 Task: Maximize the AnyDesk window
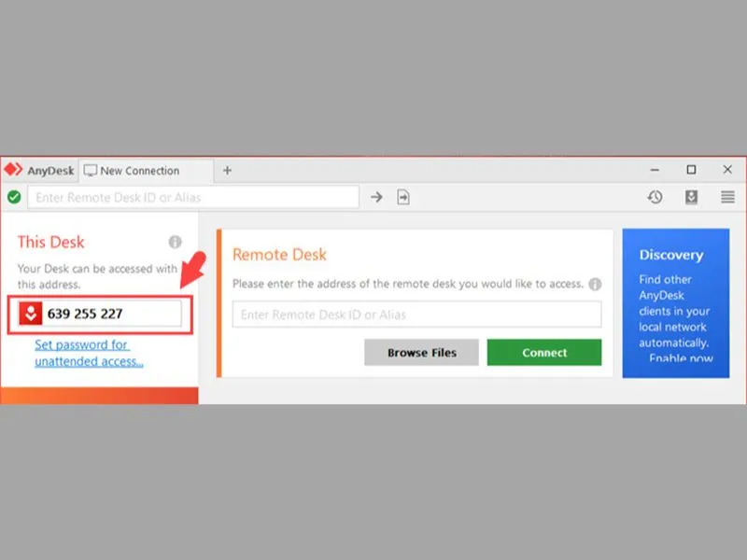point(691,170)
